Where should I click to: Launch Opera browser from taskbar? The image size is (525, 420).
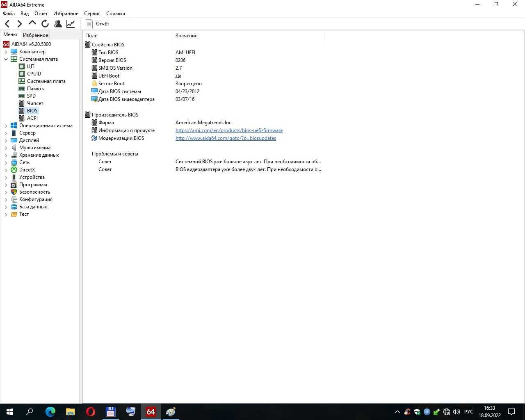click(x=91, y=412)
